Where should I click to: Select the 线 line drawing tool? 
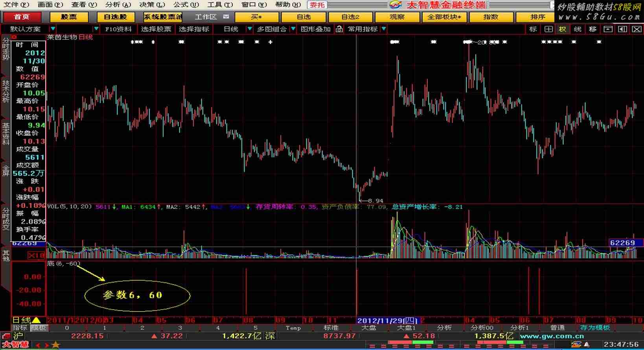coord(578,29)
